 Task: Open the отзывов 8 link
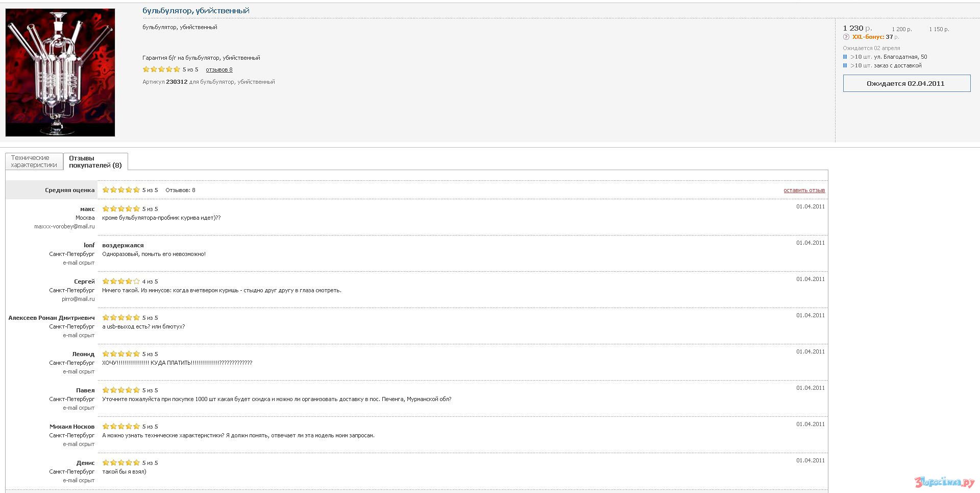pyautogui.click(x=219, y=69)
